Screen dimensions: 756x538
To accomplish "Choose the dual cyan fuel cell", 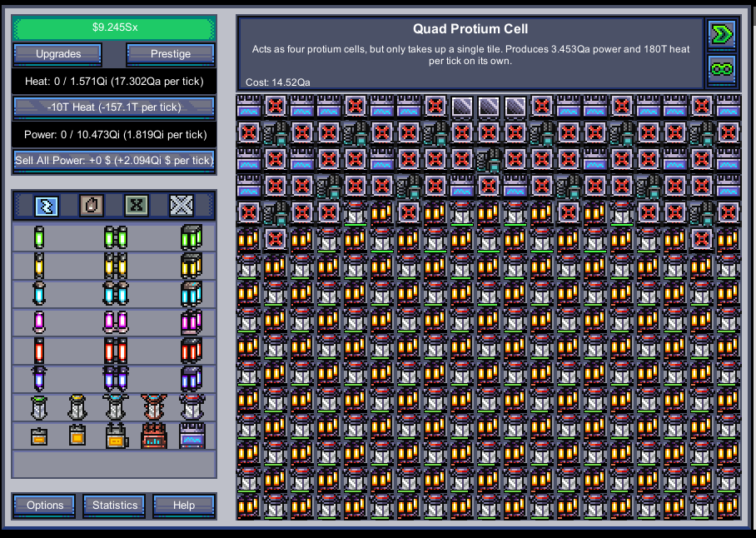I will pos(116,294).
